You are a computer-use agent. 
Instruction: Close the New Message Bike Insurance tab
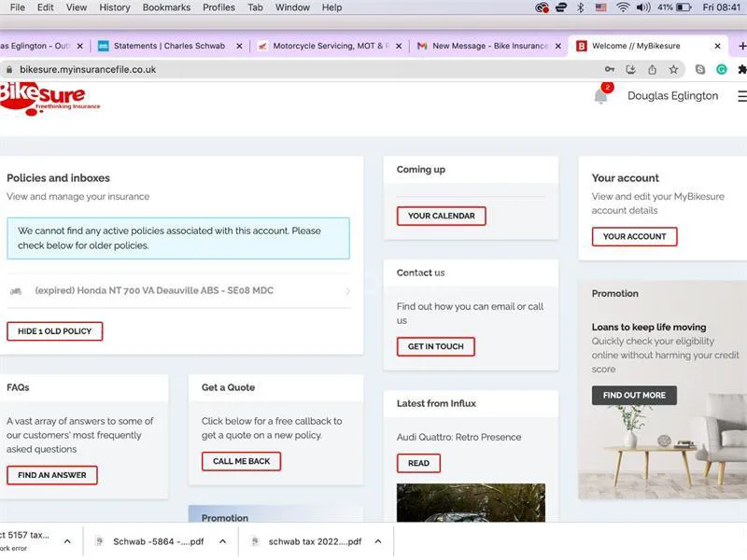pos(557,46)
